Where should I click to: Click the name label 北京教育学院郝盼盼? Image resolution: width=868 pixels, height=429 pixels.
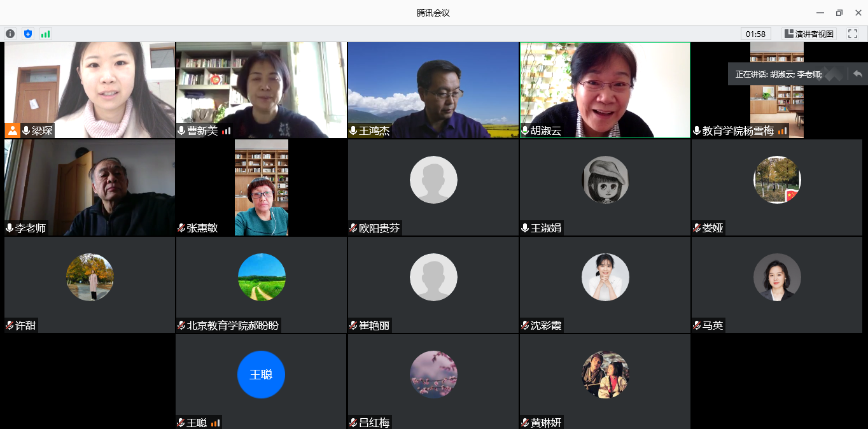[x=233, y=325]
